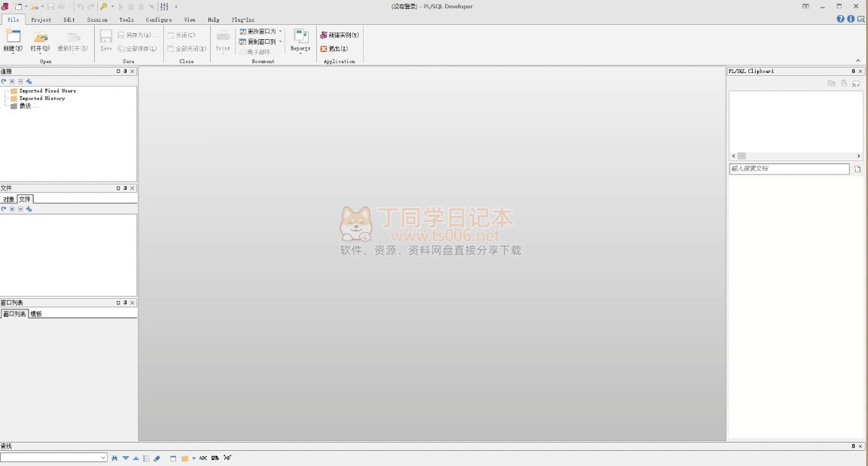Image resolution: width=868 pixels, height=466 pixels.
Task: Click New Instance (新建实例) in Application group
Action: pos(340,35)
